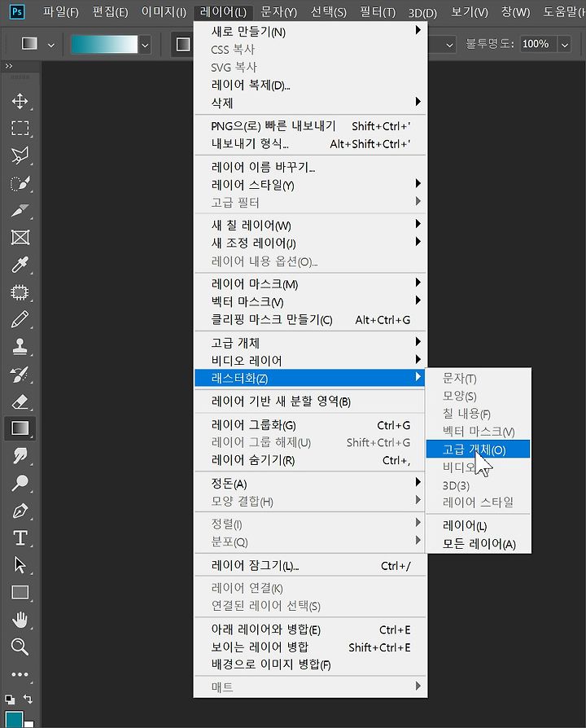Image resolution: width=586 pixels, height=728 pixels.
Task: Select the Smudge tool
Action: 20,456
